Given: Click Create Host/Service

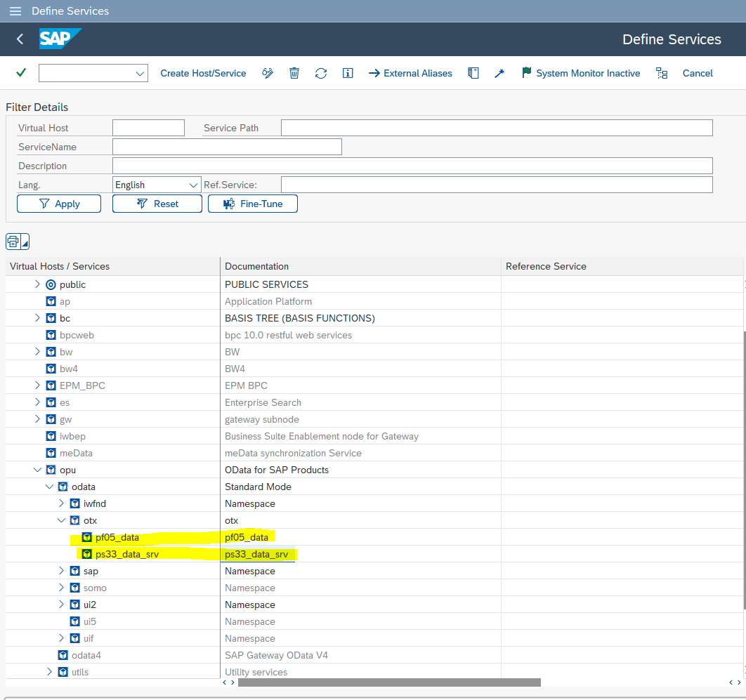Looking at the screenshot, I should pos(203,73).
